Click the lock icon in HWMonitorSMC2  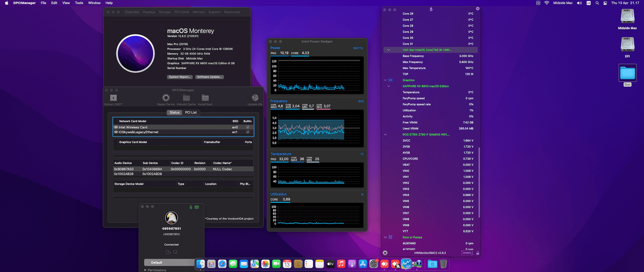477,253
